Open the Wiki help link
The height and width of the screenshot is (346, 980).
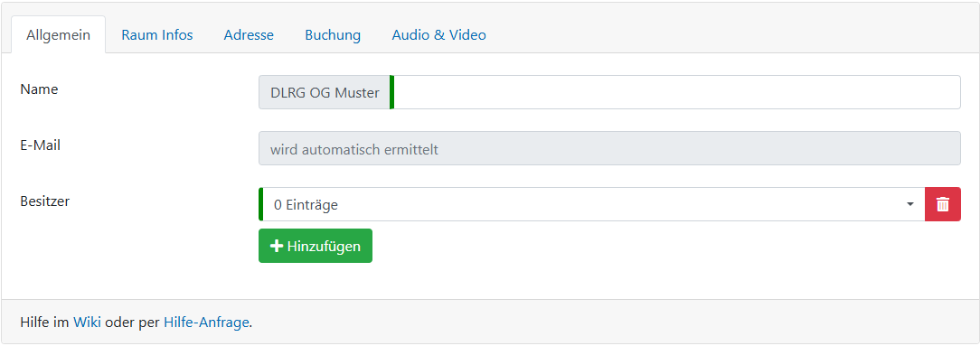(x=88, y=323)
